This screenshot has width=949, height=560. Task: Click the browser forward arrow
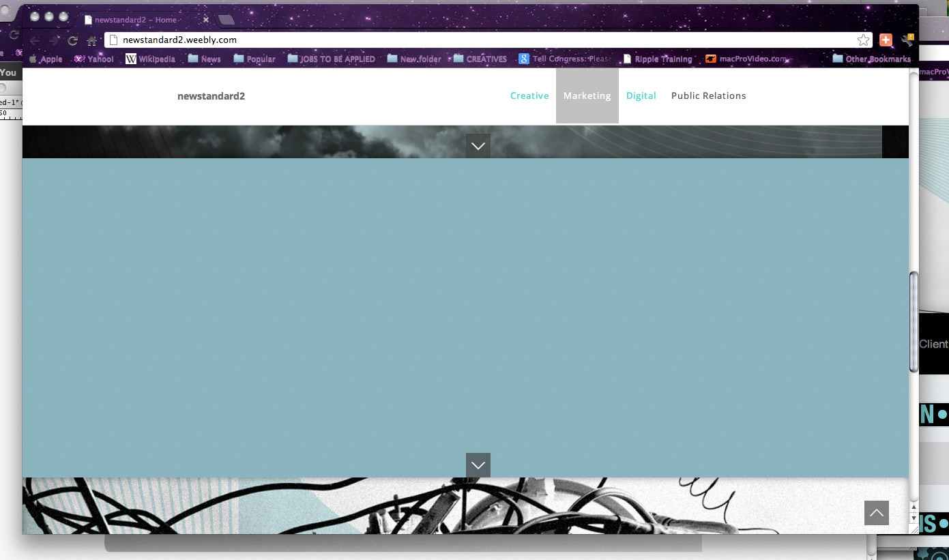[x=53, y=40]
